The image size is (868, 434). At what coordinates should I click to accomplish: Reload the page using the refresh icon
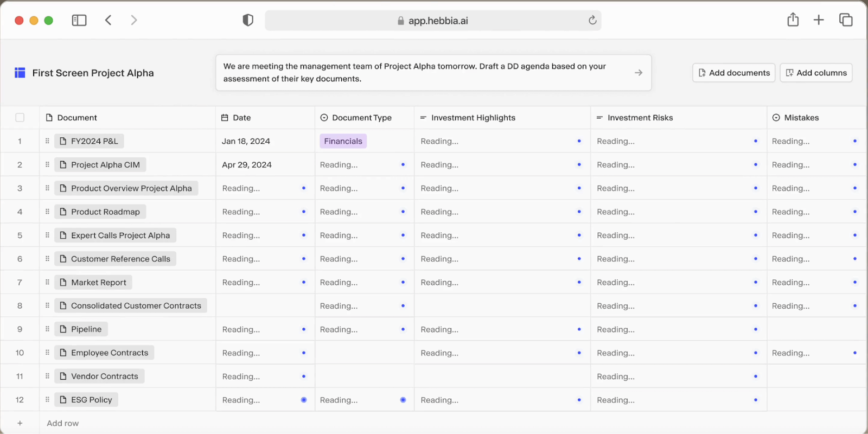[592, 21]
